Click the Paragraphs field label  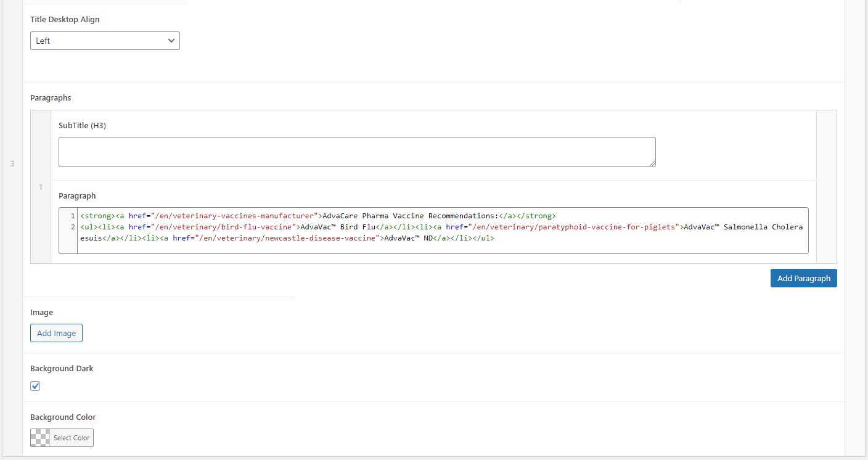pyautogui.click(x=51, y=97)
